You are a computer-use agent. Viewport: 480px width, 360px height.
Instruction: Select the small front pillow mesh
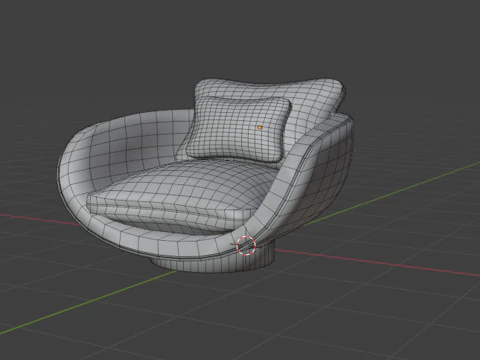click(x=238, y=130)
